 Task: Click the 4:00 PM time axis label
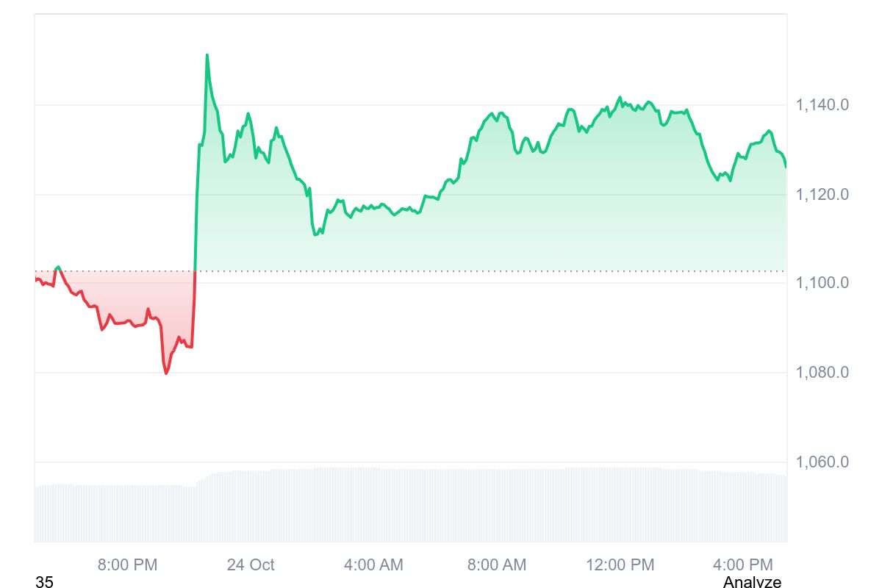pyautogui.click(x=743, y=564)
